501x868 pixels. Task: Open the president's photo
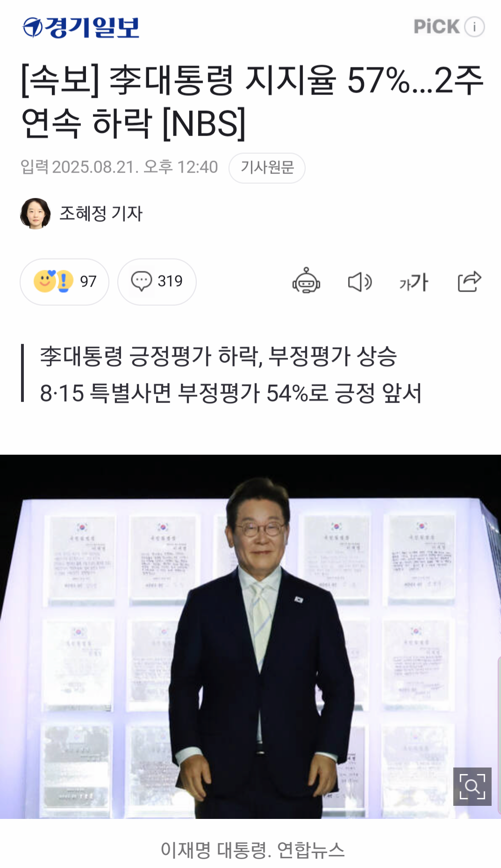250,637
